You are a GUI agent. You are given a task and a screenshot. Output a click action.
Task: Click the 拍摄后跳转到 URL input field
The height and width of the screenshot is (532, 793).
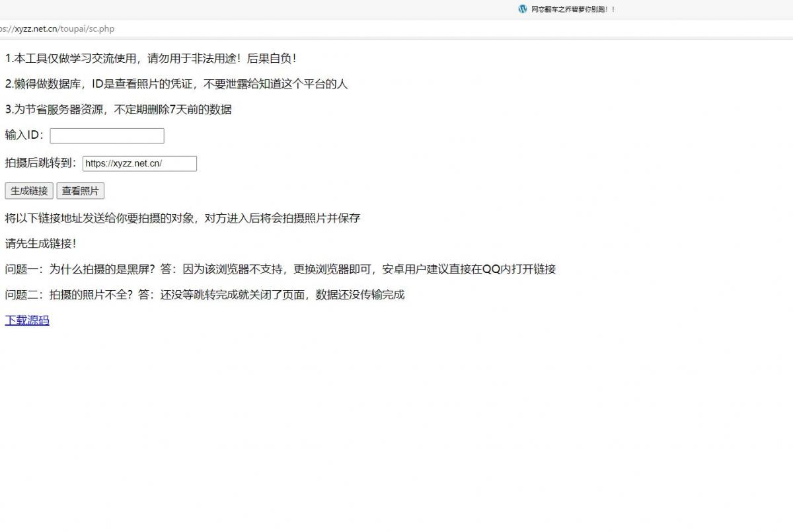(139, 164)
